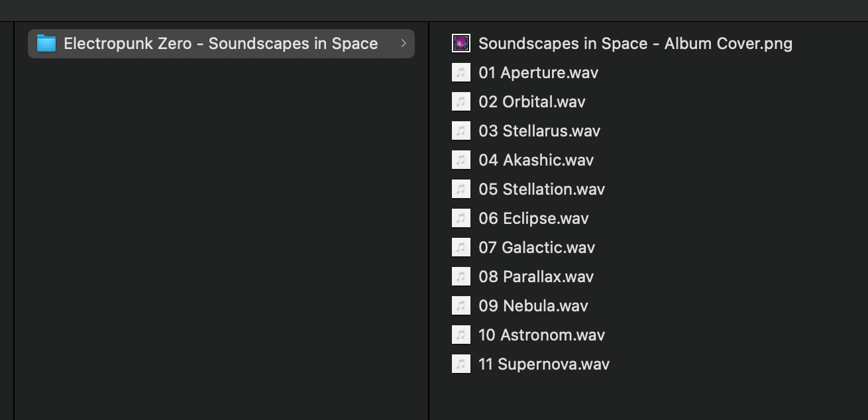Select the 07 Galactic.wav audio icon
The height and width of the screenshot is (420, 868).
coord(461,248)
